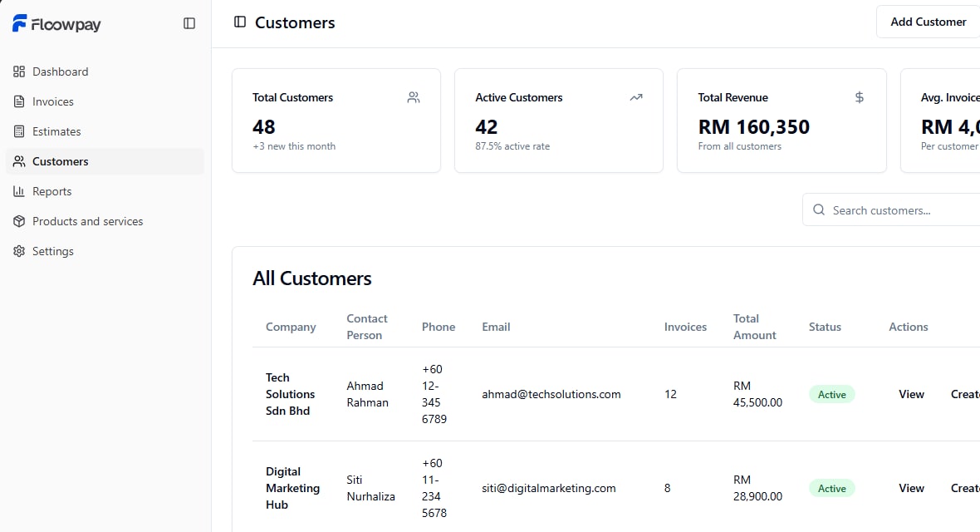
Task: Click the search magnifier icon
Action: [819, 209]
